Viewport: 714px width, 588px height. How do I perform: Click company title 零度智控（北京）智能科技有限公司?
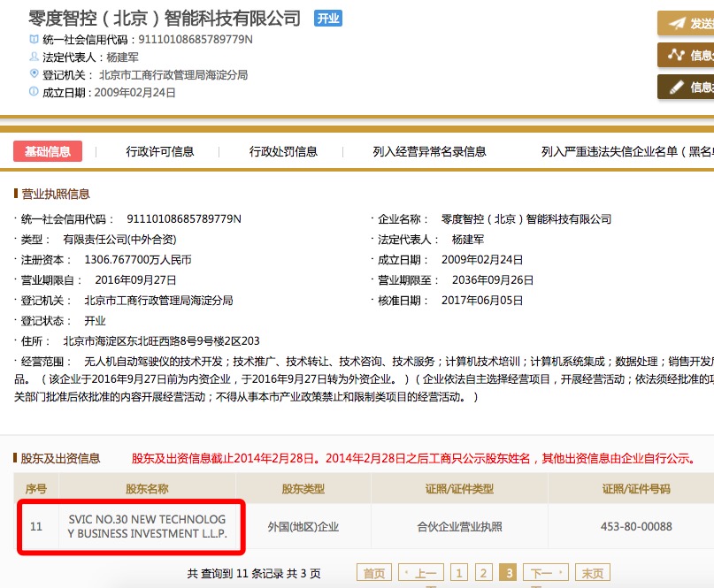[x=165, y=19]
